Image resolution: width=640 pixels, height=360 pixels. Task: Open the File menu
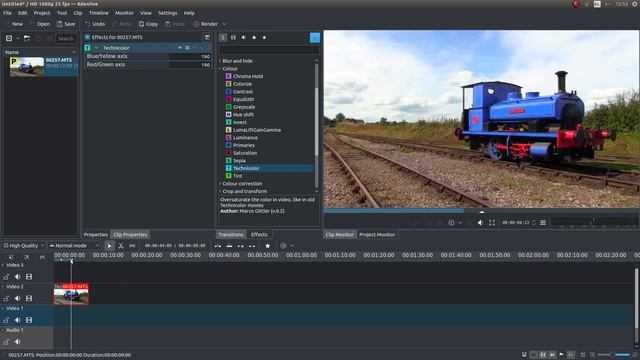pos(7,13)
